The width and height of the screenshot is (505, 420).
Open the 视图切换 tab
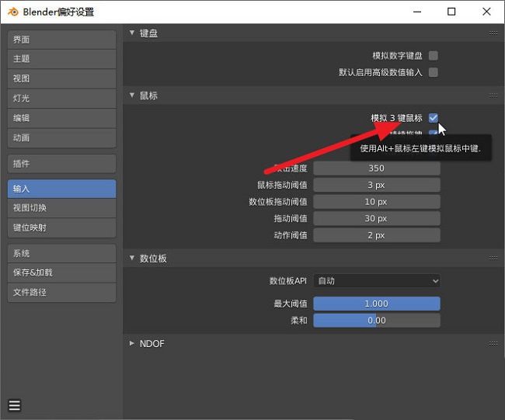point(61,208)
